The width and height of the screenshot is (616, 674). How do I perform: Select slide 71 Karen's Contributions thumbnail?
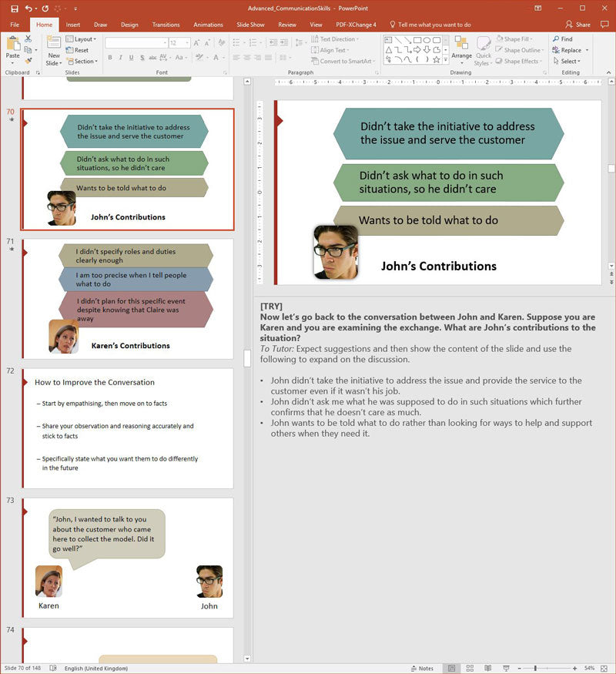click(128, 299)
